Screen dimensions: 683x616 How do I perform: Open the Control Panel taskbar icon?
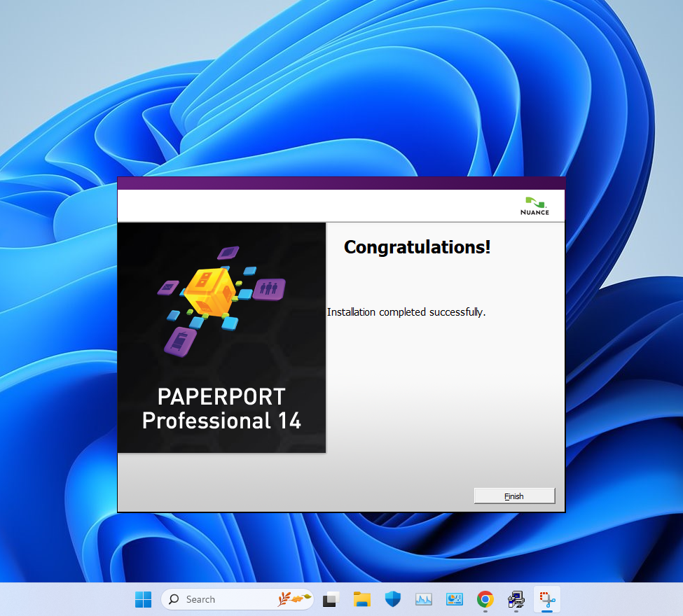[455, 599]
